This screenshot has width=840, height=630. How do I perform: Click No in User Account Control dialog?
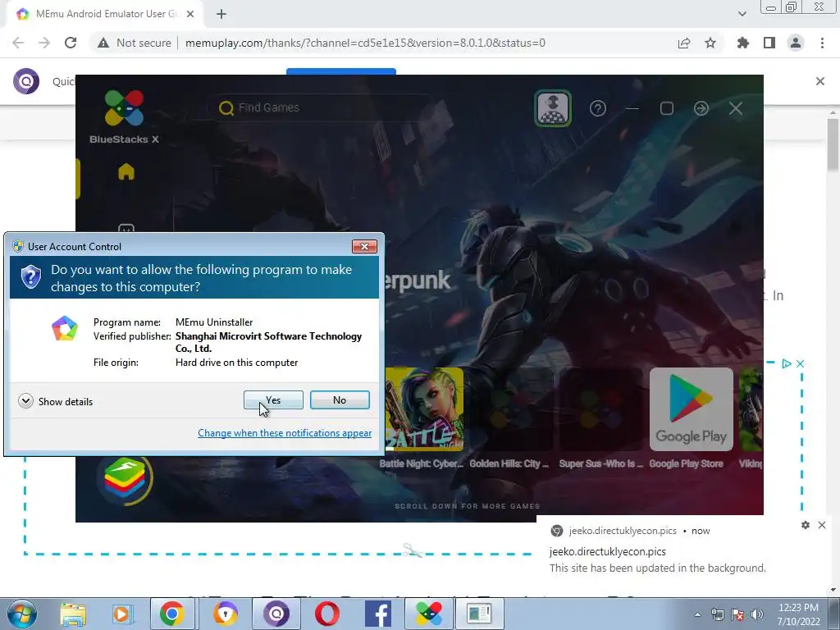click(x=340, y=400)
